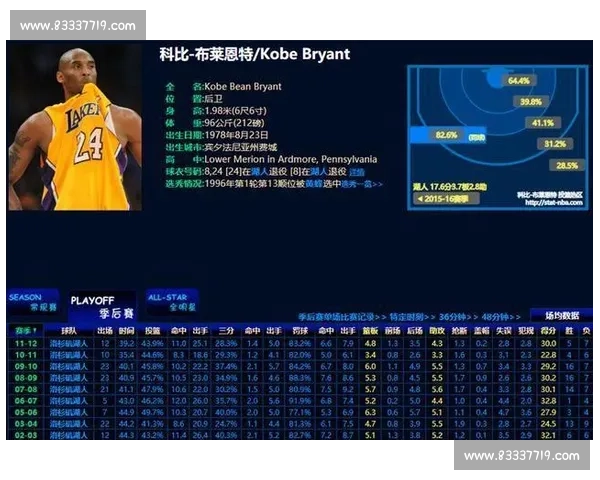Sort table by 得分 column header
This screenshot has width=600, height=480.
click(x=547, y=329)
